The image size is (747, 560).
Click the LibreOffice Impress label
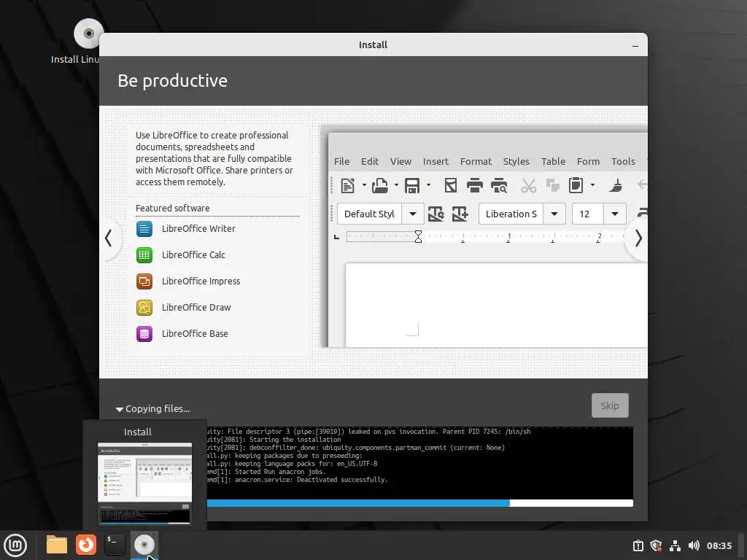201,281
